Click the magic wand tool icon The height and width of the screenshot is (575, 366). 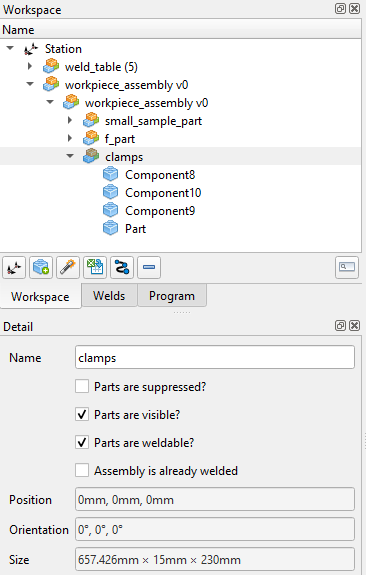(68, 268)
